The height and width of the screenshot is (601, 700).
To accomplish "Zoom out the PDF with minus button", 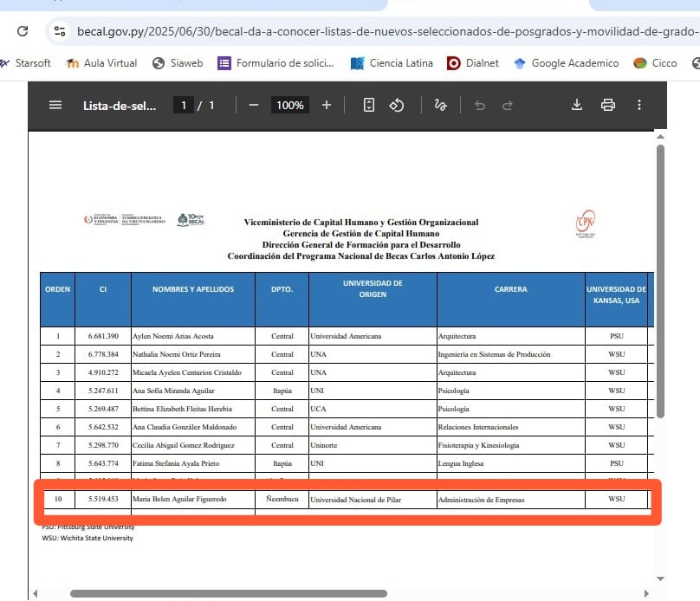I will pos(254,106).
